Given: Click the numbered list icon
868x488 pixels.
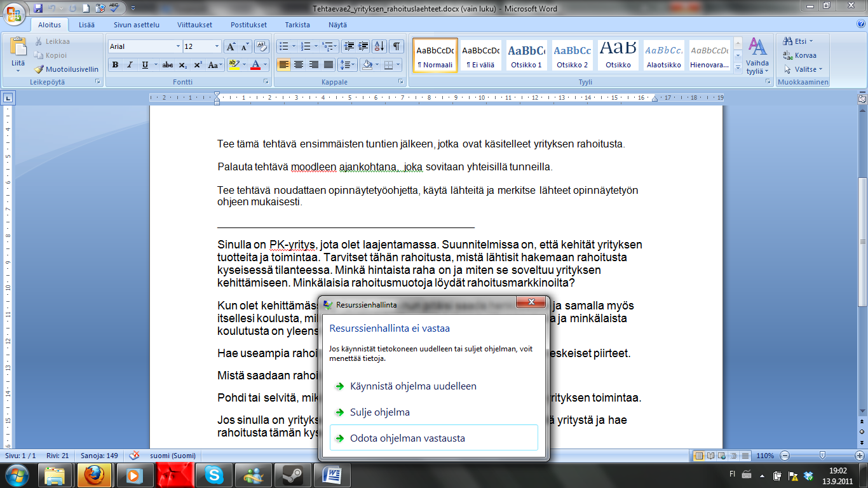Looking at the screenshot, I should pos(306,46).
